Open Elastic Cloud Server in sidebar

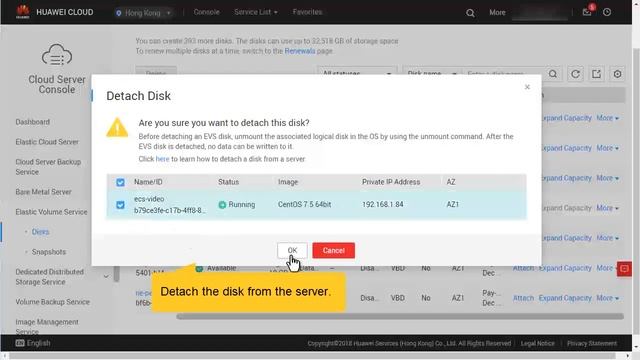point(47,142)
